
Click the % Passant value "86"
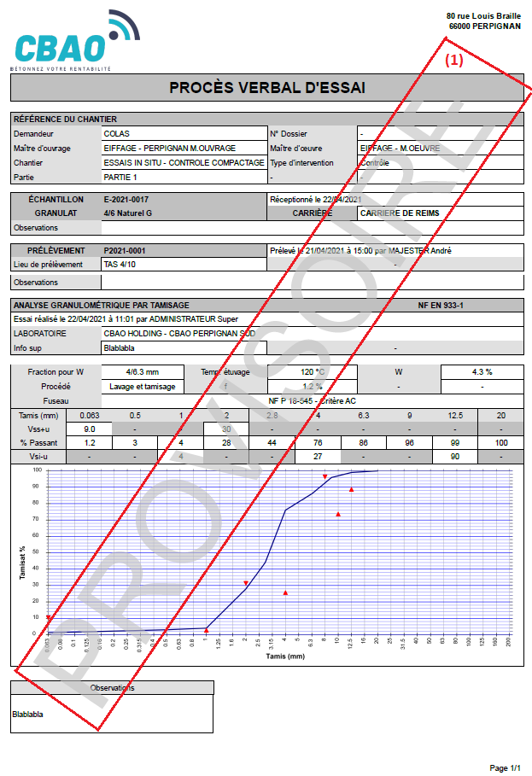(364, 443)
